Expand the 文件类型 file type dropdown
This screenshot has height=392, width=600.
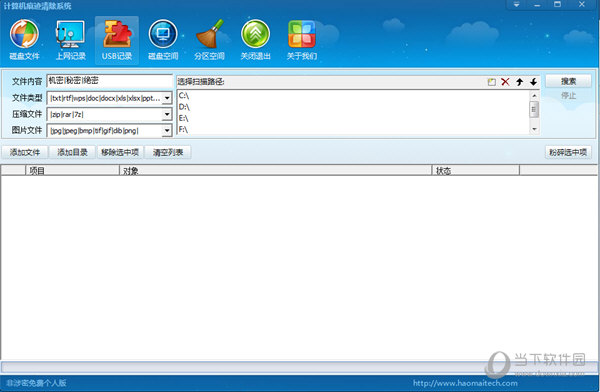(167, 98)
